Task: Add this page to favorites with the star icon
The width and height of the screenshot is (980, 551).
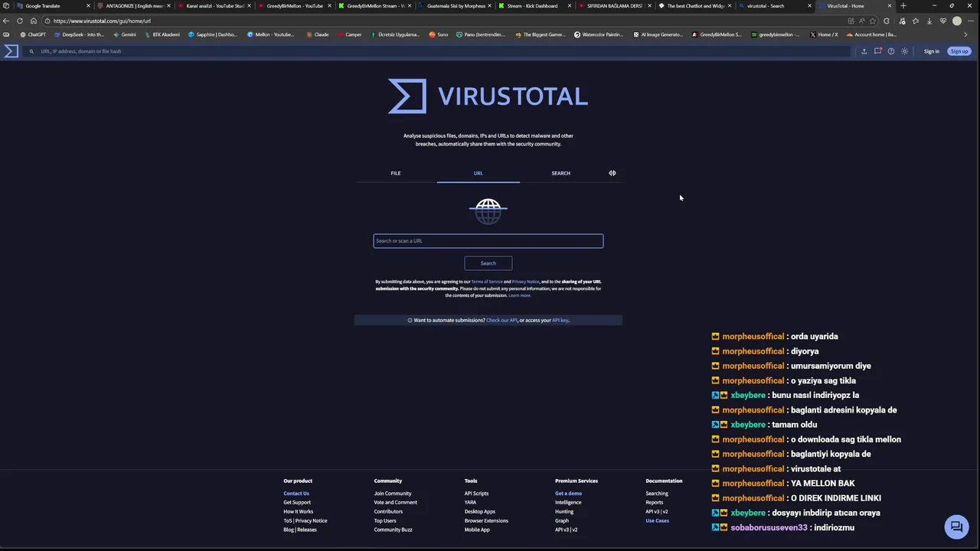Action: point(872,21)
